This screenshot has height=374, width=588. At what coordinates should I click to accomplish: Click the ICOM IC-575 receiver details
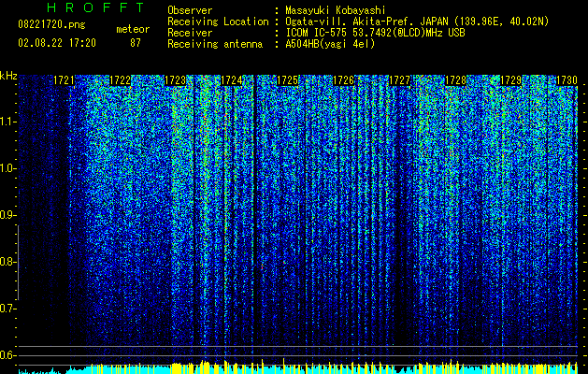coord(375,33)
